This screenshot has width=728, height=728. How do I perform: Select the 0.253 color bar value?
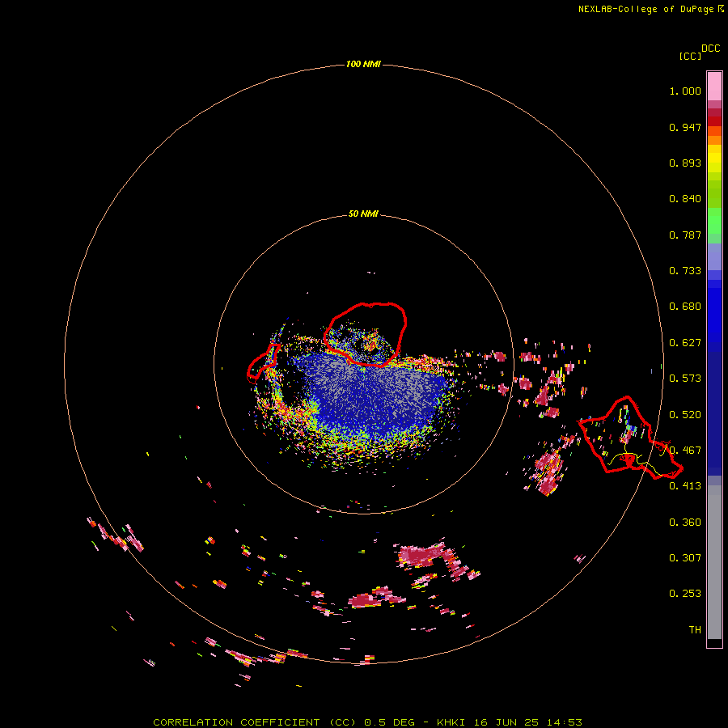click(x=685, y=594)
